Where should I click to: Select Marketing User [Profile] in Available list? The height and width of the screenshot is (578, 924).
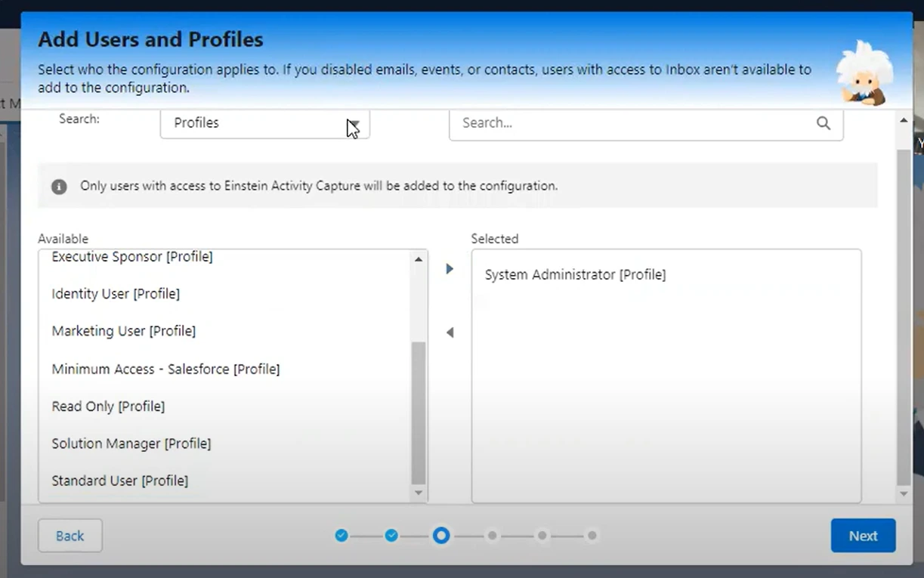[123, 331]
